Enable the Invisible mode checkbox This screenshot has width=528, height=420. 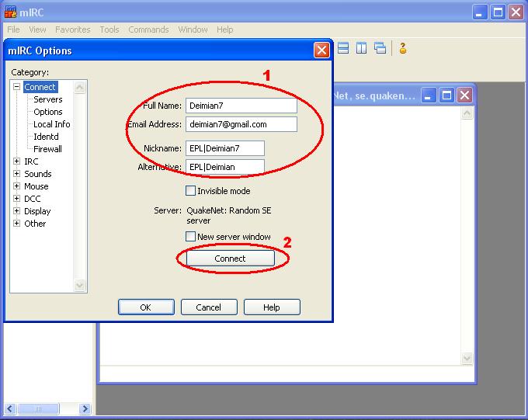coord(190,191)
